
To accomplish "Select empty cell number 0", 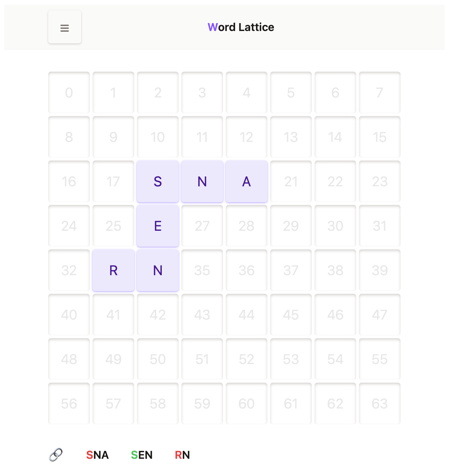I will [x=69, y=93].
